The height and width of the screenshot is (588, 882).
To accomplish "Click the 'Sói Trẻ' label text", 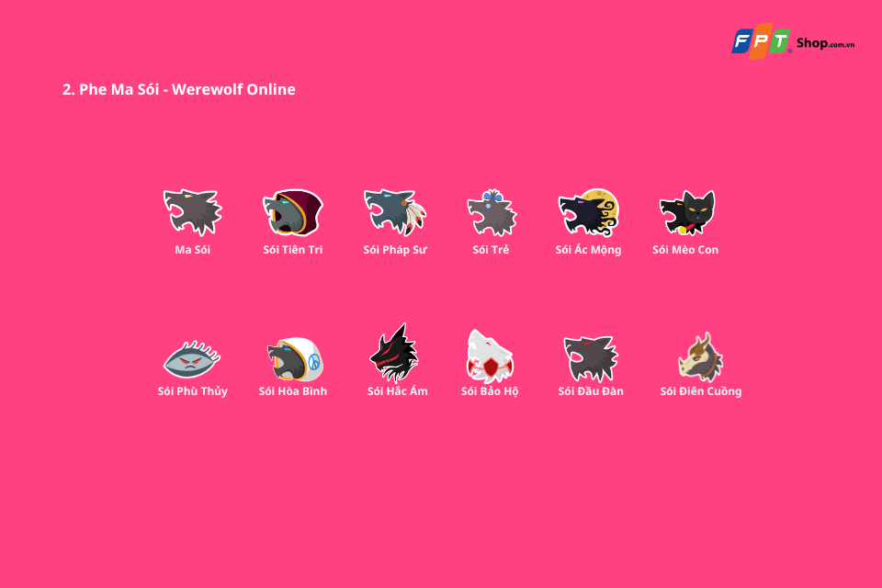I will (x=491, y=250).
